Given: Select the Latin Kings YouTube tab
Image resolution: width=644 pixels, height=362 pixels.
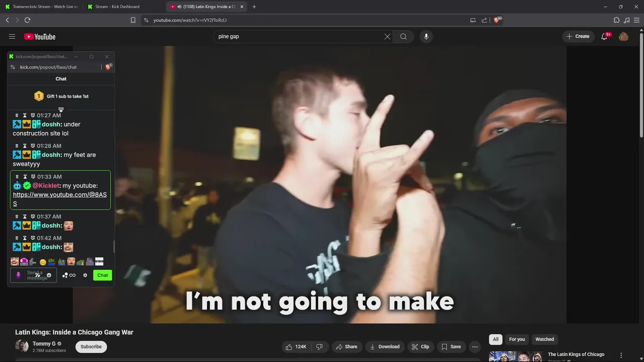Looking at the screenshot, I should tap(206, 7).
